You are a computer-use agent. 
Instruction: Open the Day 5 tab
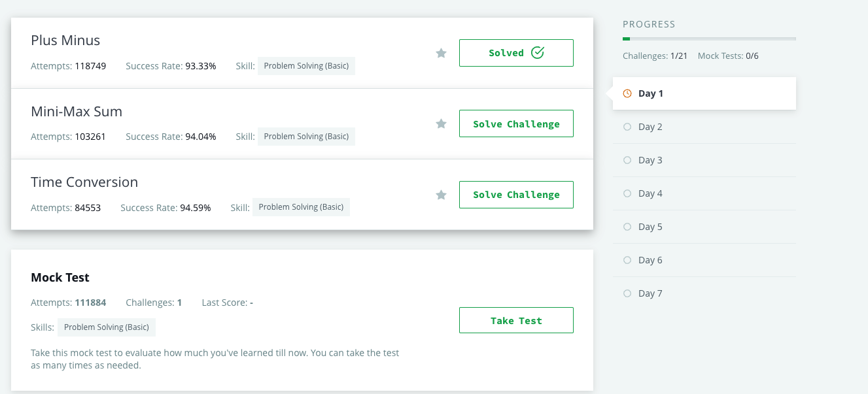click(704, 227)
